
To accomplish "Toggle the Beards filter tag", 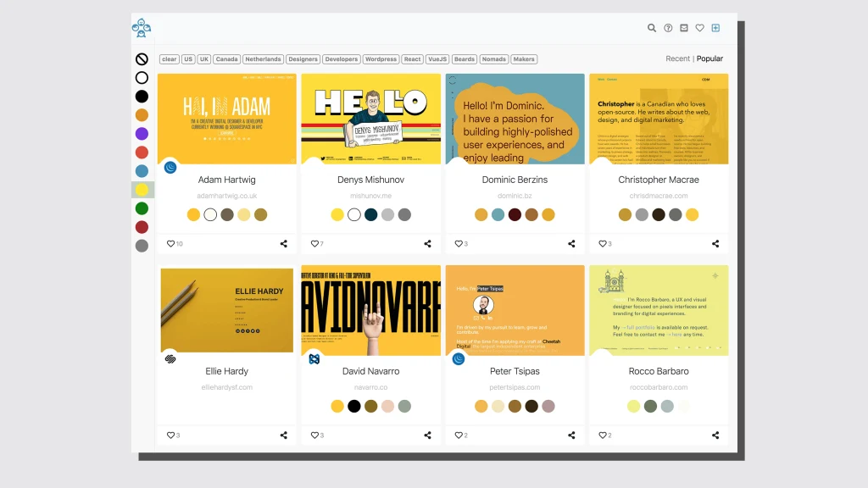I will coord(464,59).
